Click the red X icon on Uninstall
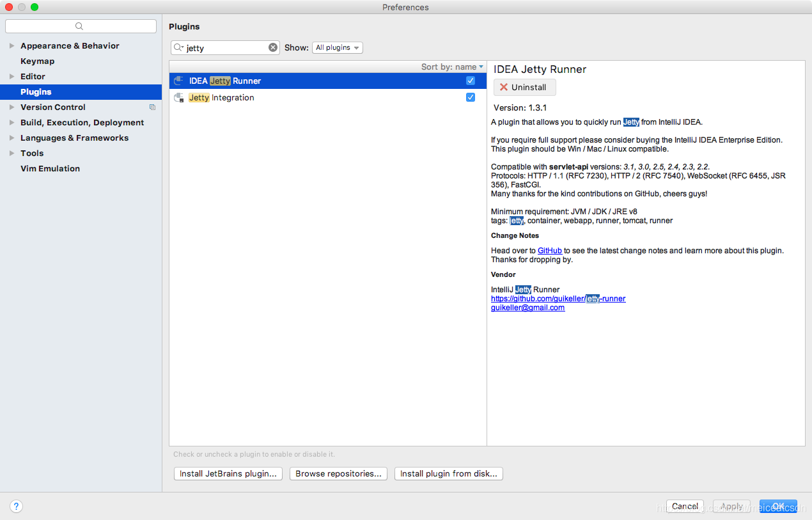 (x=504, y=88)
